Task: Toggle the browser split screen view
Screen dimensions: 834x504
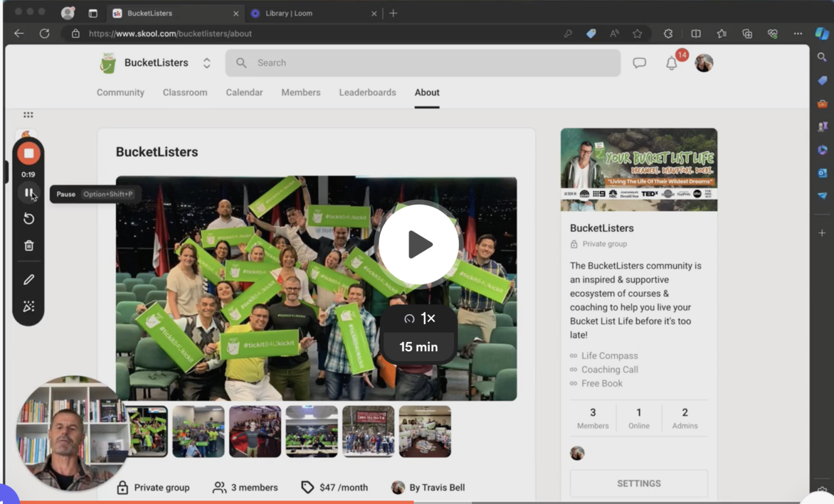Action: 696,34
